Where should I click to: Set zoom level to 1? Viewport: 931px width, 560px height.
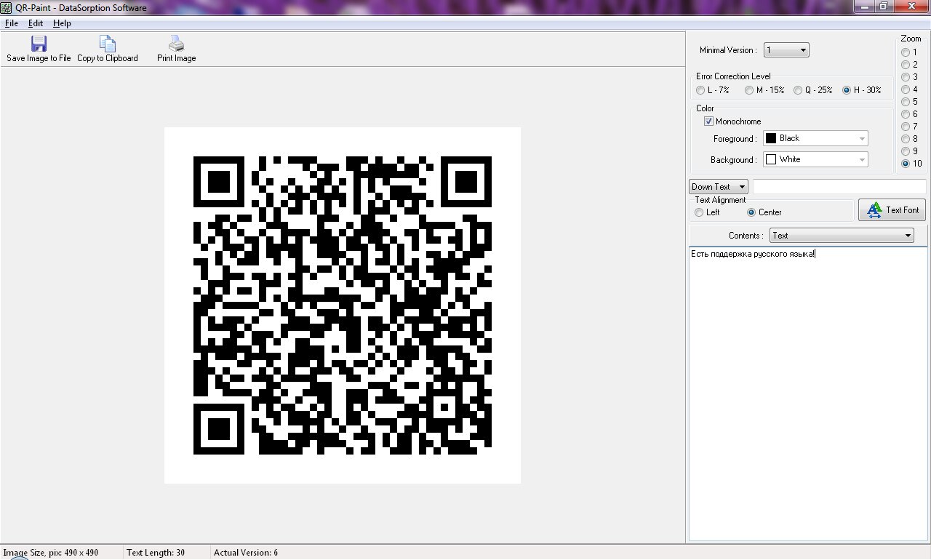tap(906, 52)
